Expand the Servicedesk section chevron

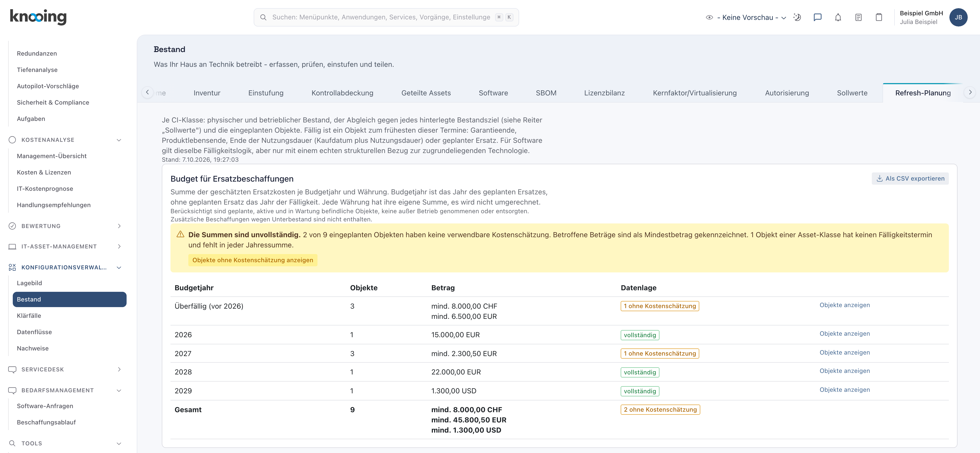119,370
